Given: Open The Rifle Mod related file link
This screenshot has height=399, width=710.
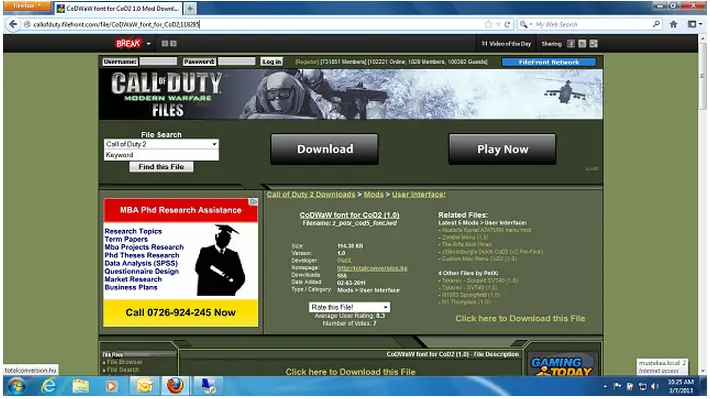Looking at the screenshot, I should point(467,245).
